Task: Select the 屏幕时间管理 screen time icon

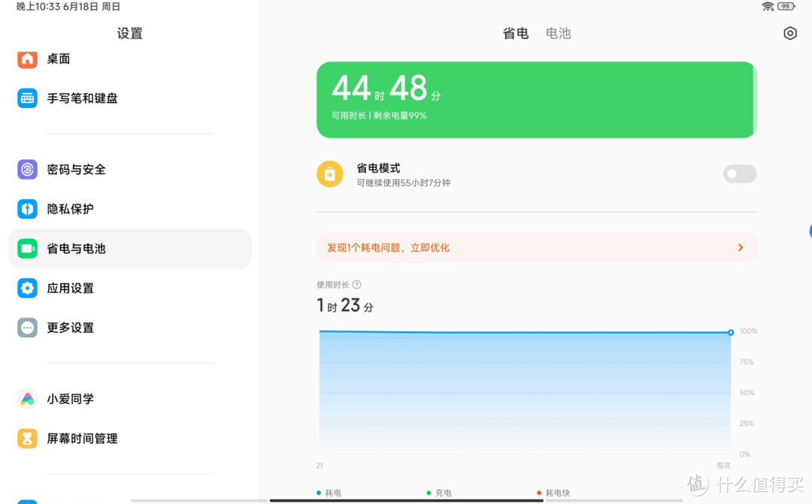Action: click(27, 438)
